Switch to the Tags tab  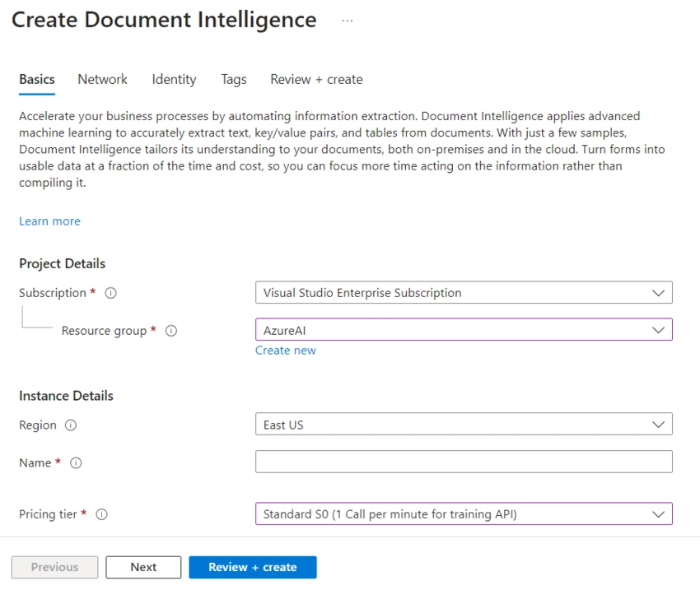coord(234,79)
